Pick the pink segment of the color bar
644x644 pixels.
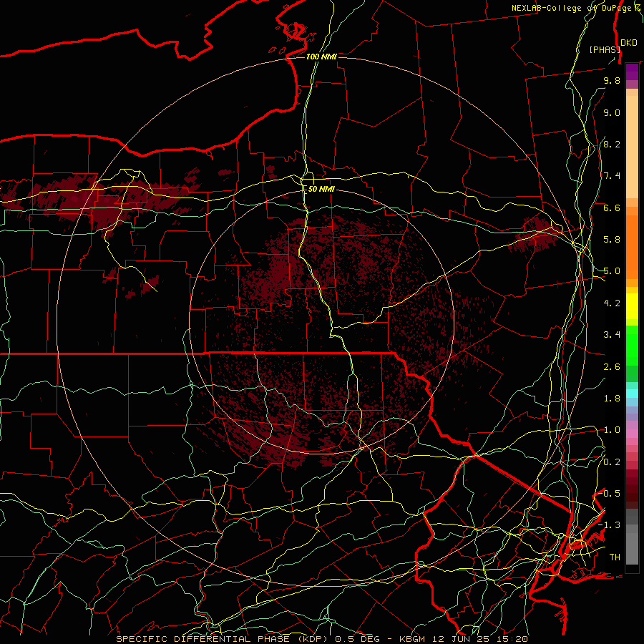[632, 434]
